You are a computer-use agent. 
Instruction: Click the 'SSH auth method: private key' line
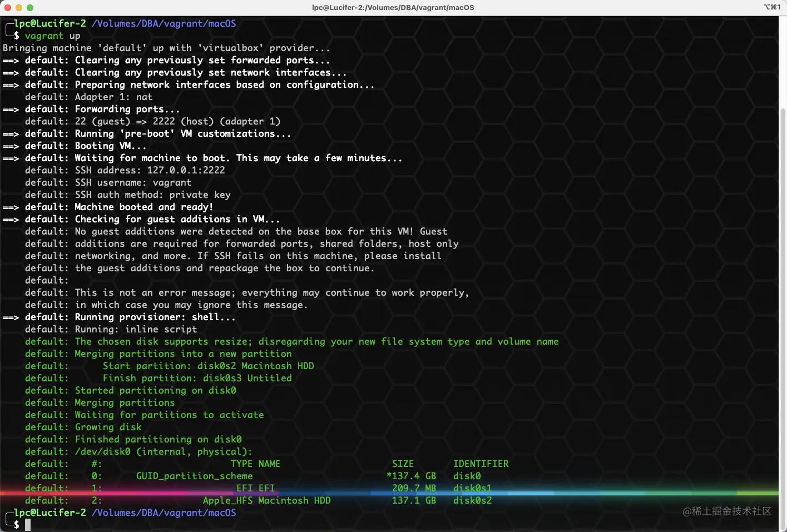[127, 195]
